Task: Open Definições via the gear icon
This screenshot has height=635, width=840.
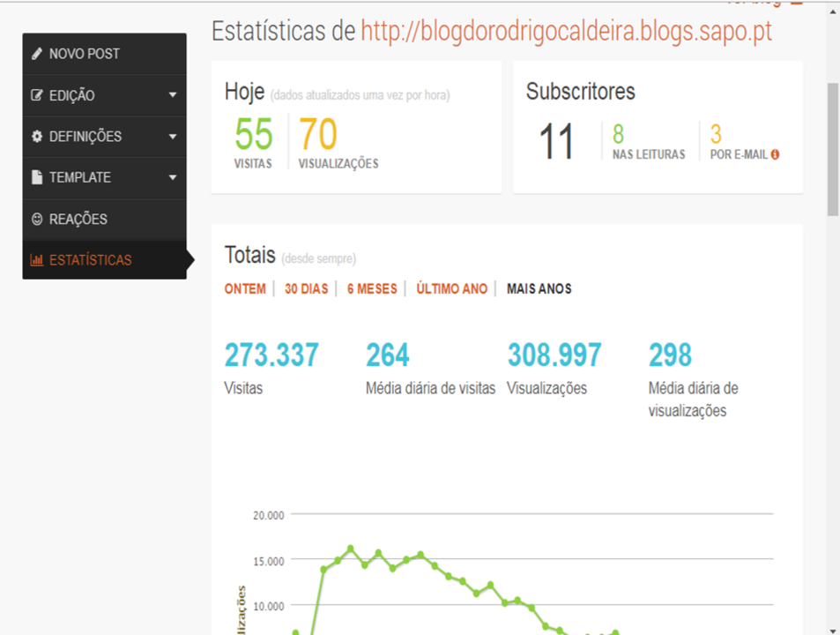Action: [x=36, y=136]
